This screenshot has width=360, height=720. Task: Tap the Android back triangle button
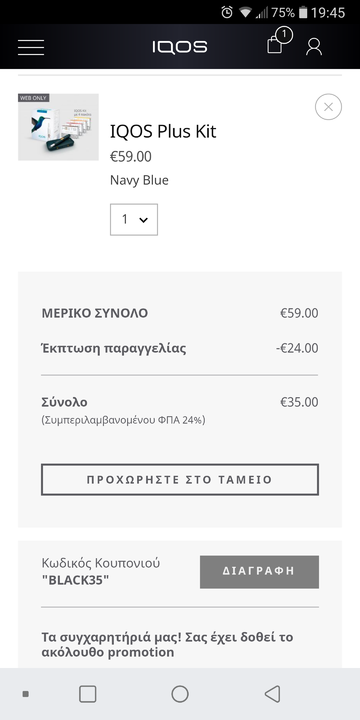click(272, 694)
